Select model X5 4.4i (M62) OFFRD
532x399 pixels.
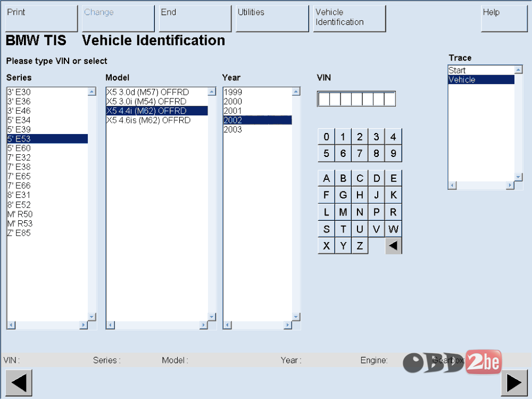(157, 111)
